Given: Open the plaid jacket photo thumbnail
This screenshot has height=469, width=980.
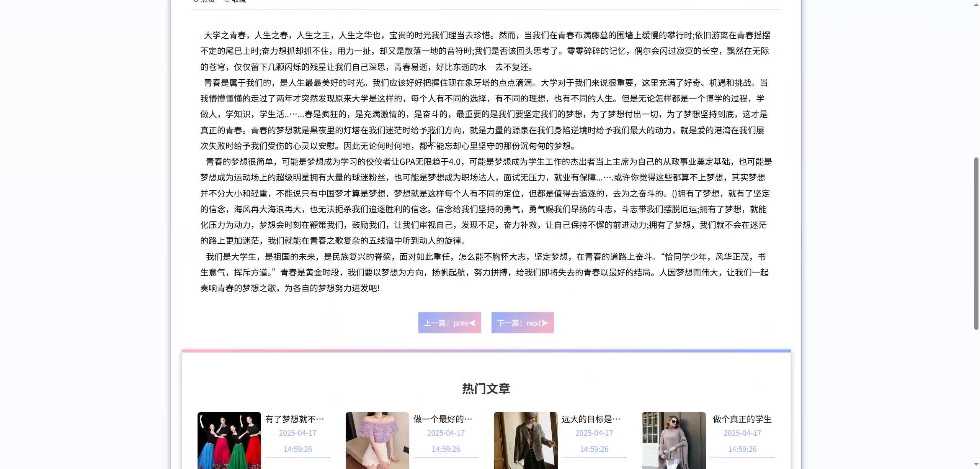Looking at the screenshot, I should 525,441.
